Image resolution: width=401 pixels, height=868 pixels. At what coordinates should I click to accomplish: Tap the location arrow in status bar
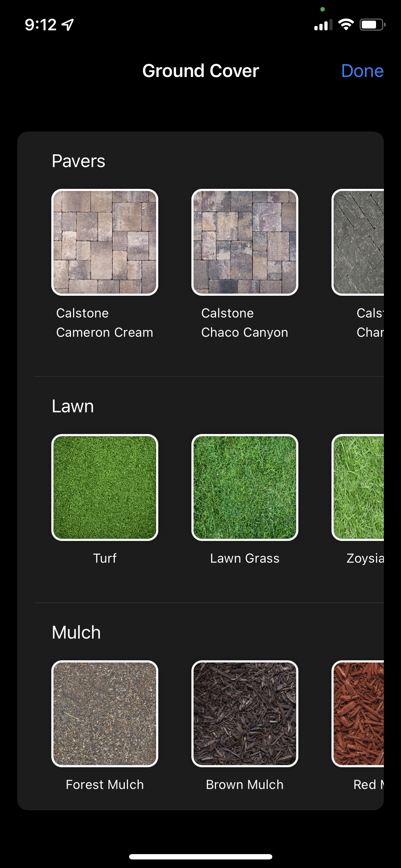68,25
